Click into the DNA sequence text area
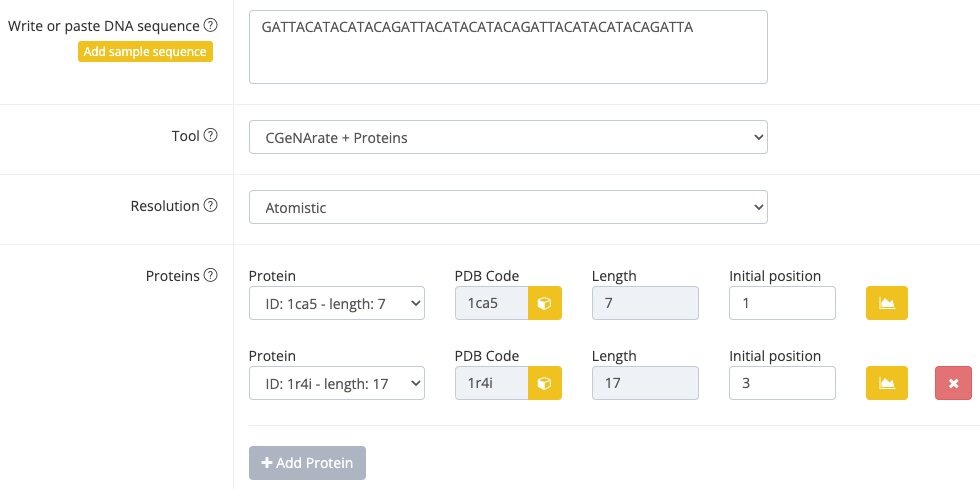The width and height of the screenshot is (980, 489). 508,47
